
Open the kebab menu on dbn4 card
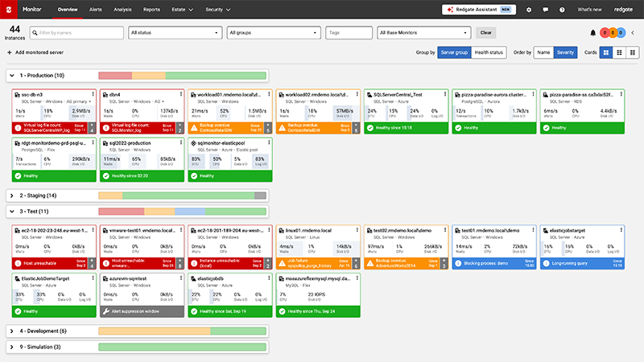click(x=180, y=94)
